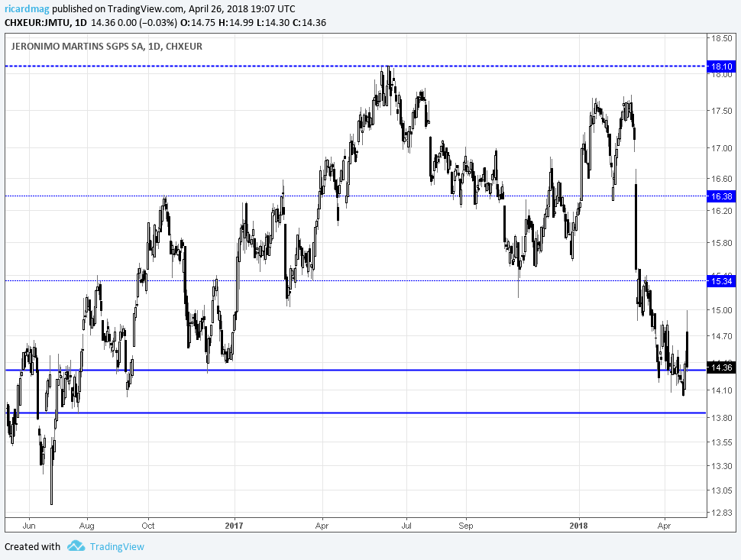Click the 15.80 price axis value
The width and height of the screenshot is (741, 560).
[722, 243]
